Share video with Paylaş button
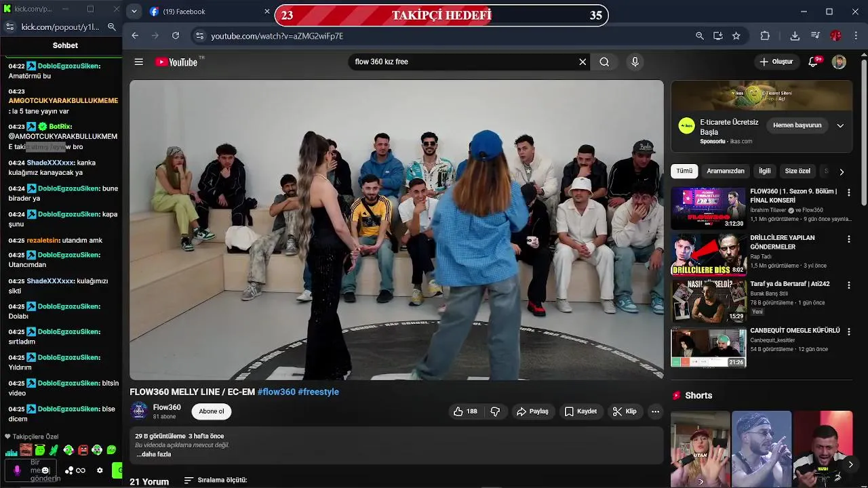This screenshot has height=488, width=868. tap(532, 411)
